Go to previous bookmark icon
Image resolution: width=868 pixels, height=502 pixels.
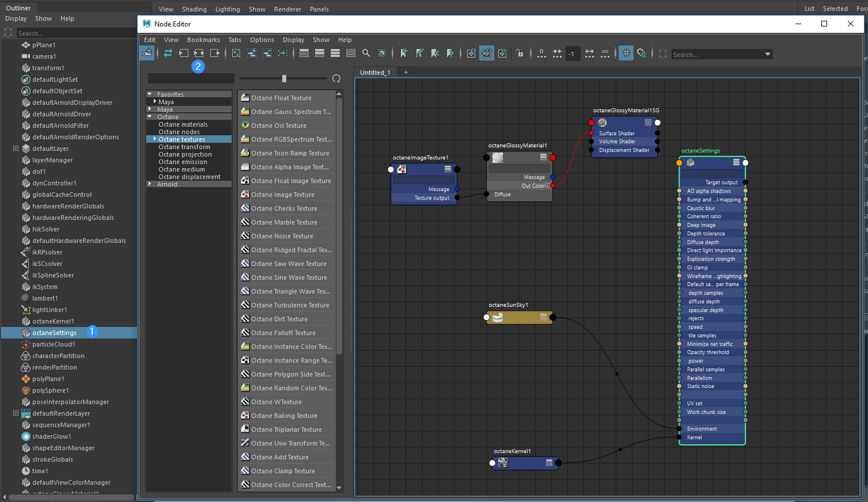coord(435,53)
